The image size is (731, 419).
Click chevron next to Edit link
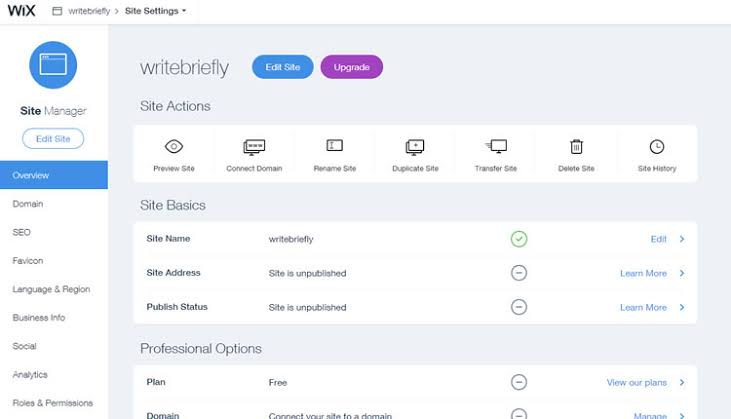click(682, 239)
